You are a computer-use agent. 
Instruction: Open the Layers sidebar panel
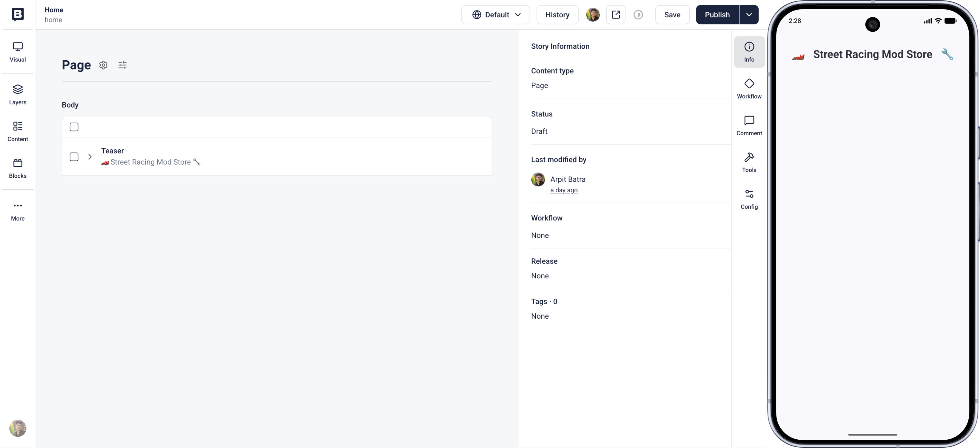pyautogui.click(x=18, y=95)
